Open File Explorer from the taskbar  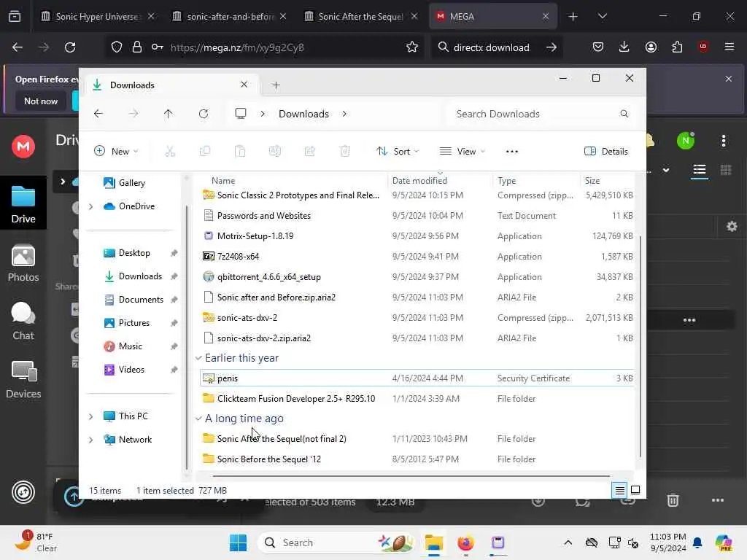[434, 542]
